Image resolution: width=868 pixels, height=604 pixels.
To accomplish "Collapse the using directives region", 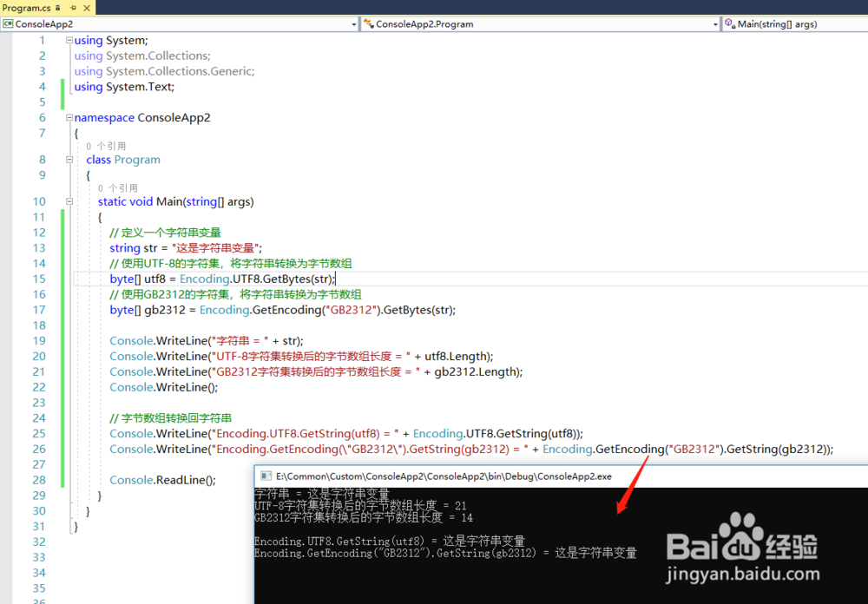I will (69, 40).
